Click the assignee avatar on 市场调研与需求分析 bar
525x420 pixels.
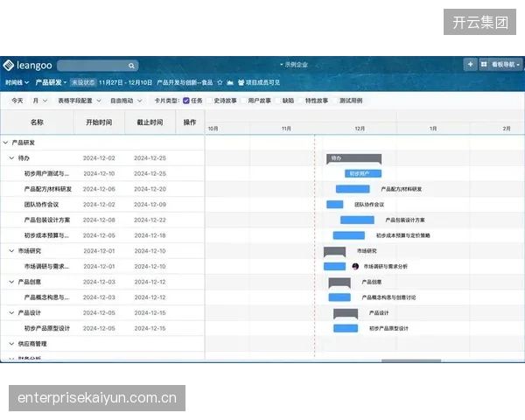point(355,266)
